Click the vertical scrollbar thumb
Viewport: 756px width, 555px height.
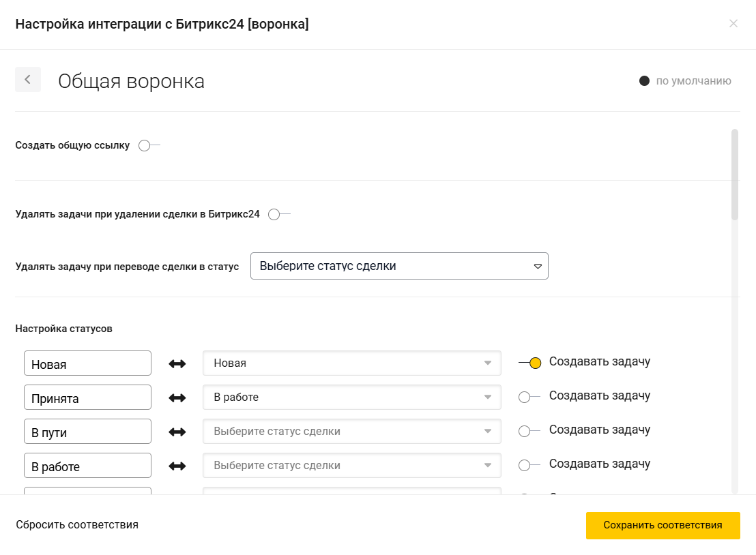(x=735, y=175)
